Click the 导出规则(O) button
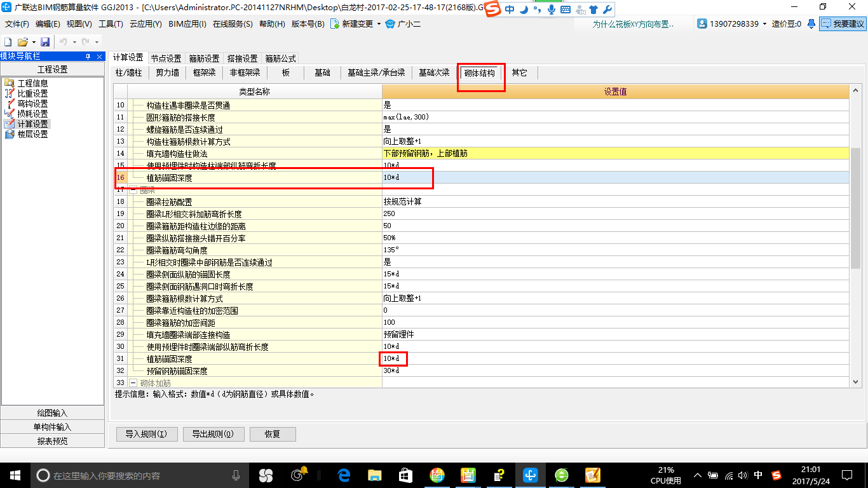868x488 pixels. [213, 435]
